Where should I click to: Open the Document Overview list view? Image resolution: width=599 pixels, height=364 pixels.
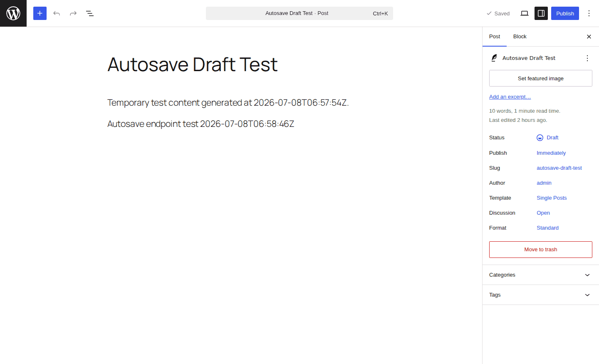(x=90, y=13)
